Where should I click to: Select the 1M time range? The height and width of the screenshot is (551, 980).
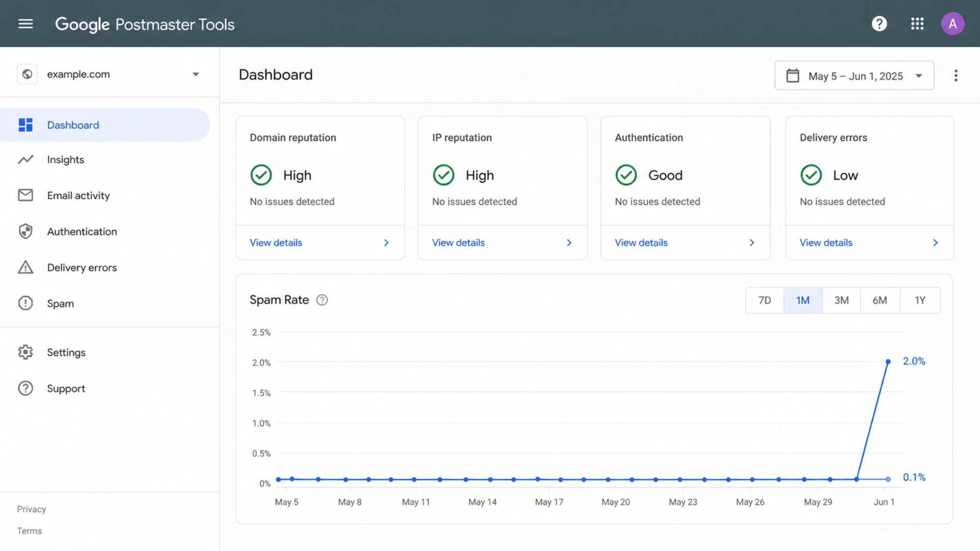[x=803, y=300]
